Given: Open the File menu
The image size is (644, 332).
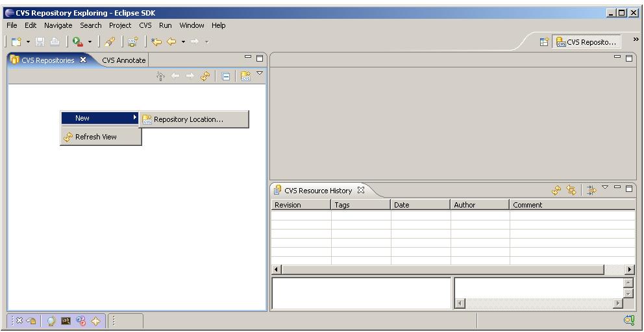Looking at the screenshot, I should [x=12, y=25].
